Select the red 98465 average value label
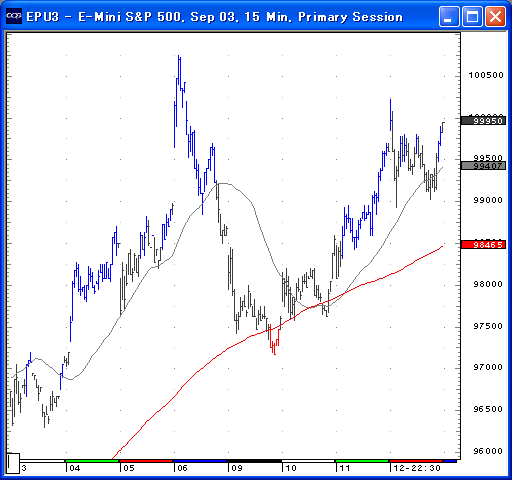 tap(483, 245)
